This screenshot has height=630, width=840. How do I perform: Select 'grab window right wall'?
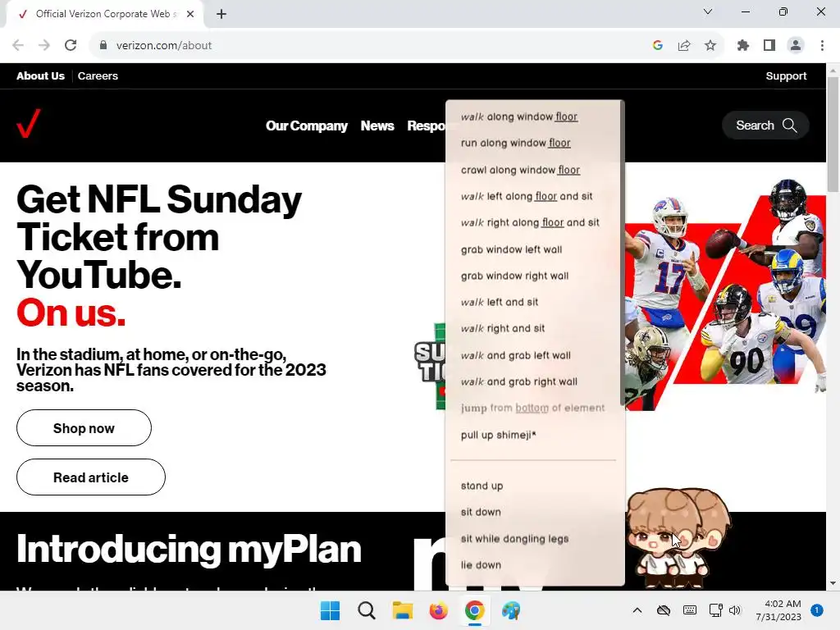tap(514, 276)
